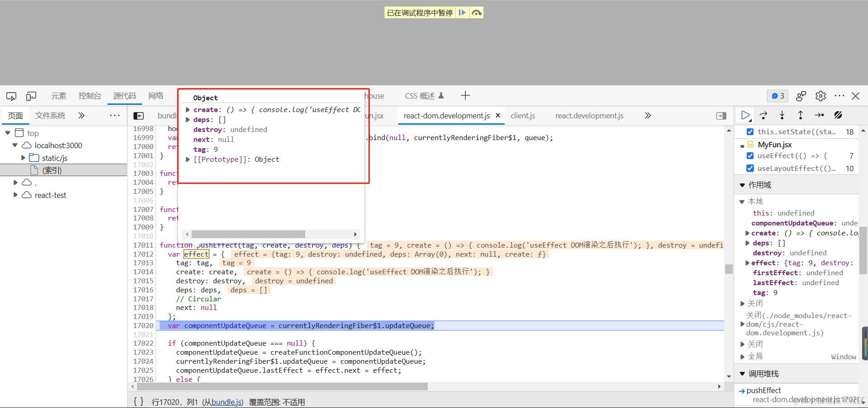This screenshot has width=868, height=408.
Task: Open the CSS 概述 tab
Action: [425, 96]
